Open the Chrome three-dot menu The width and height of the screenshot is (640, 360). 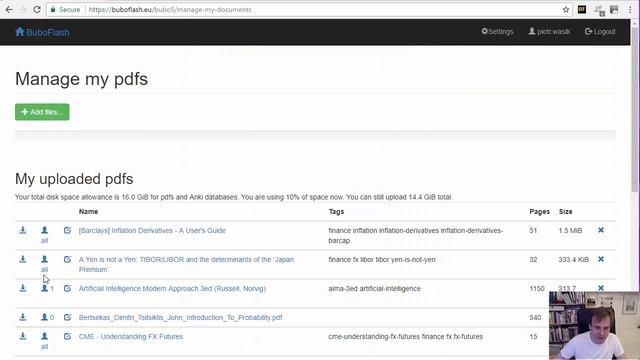[x=631, y=9]
